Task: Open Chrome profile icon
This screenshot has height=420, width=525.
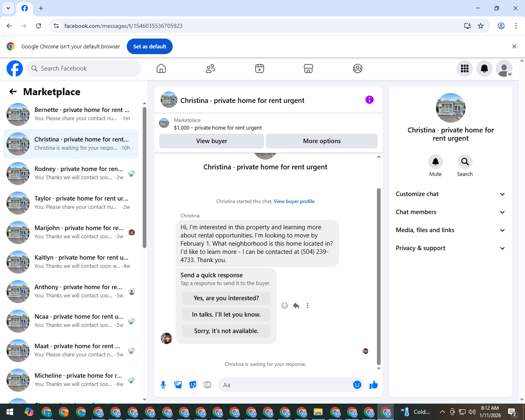Action: (x=501, y=26)
